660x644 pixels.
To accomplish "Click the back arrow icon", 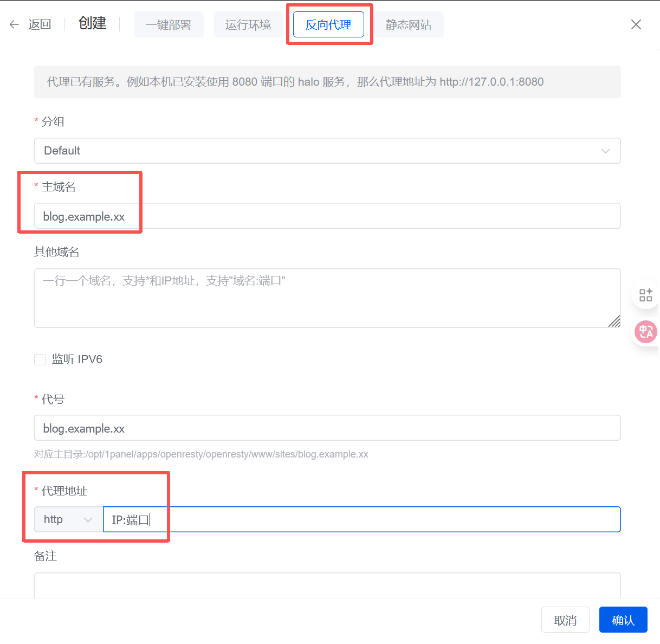I will (15, 24).
